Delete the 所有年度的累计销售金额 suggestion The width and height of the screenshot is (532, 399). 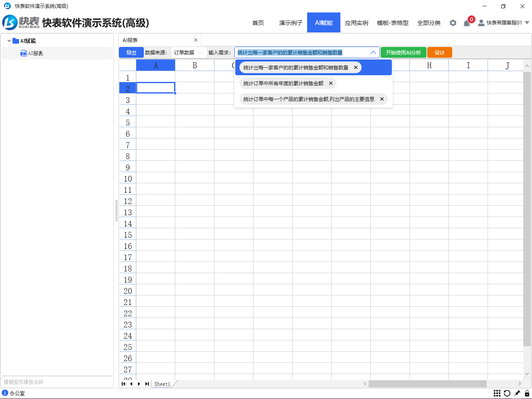pyautogui.click(x=331, y=83)
